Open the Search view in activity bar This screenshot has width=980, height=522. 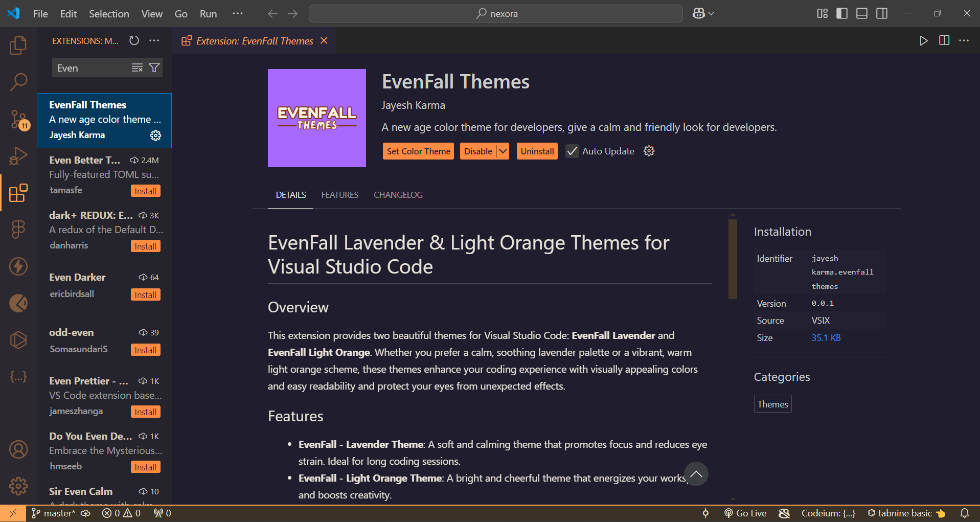point(18,82)
